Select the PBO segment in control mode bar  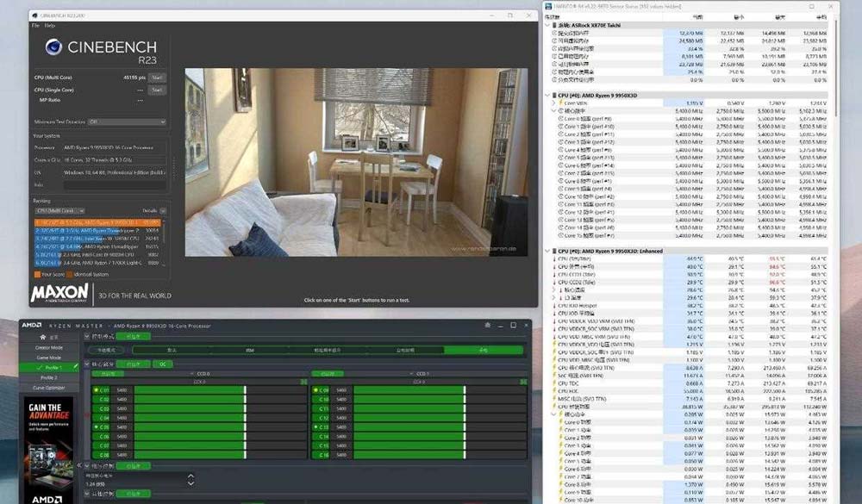(x=250, y=350)
